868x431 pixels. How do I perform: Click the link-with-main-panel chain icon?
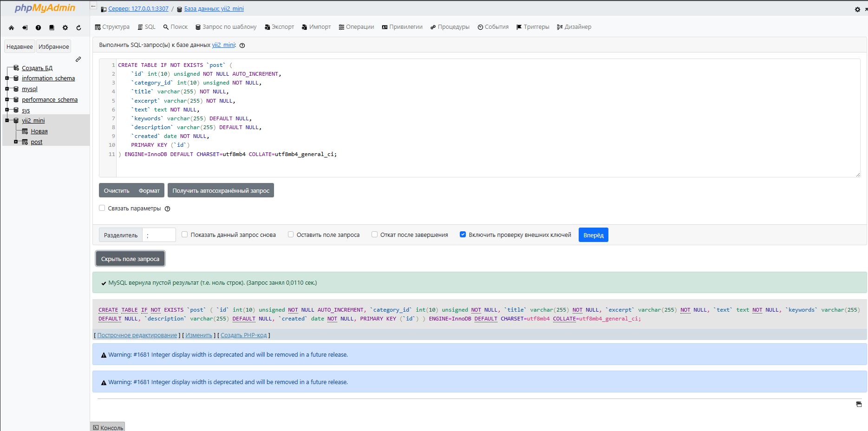pos(78,59)
